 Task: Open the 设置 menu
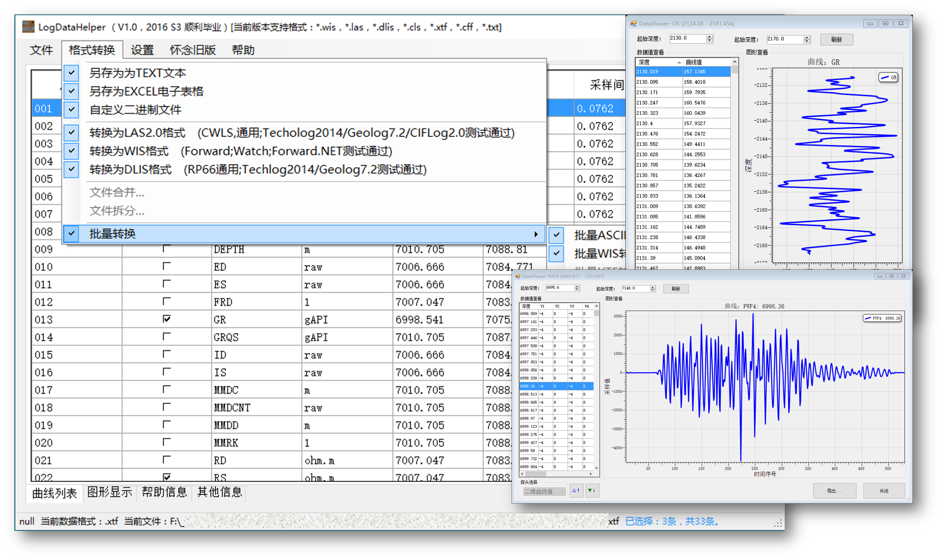[x=142, y=50]
